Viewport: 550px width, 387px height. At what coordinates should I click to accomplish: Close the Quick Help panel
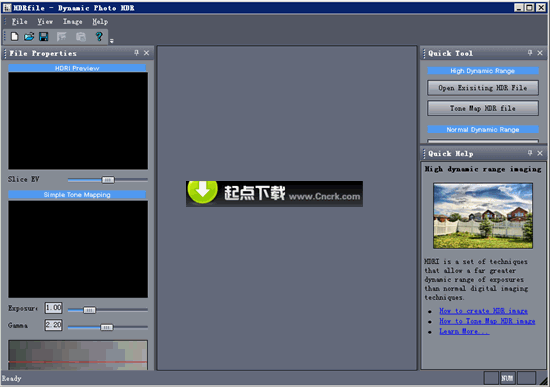[x=540, y=153]
